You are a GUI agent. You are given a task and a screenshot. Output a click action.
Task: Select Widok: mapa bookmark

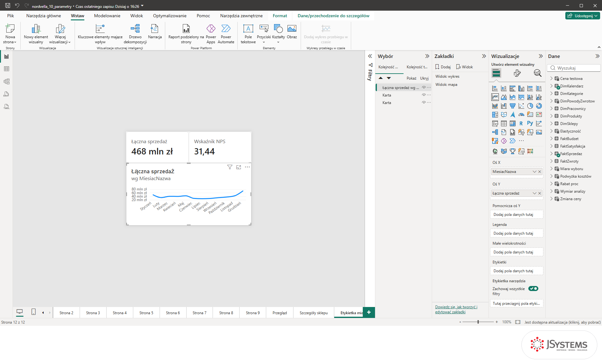click(x=446, y=85)
